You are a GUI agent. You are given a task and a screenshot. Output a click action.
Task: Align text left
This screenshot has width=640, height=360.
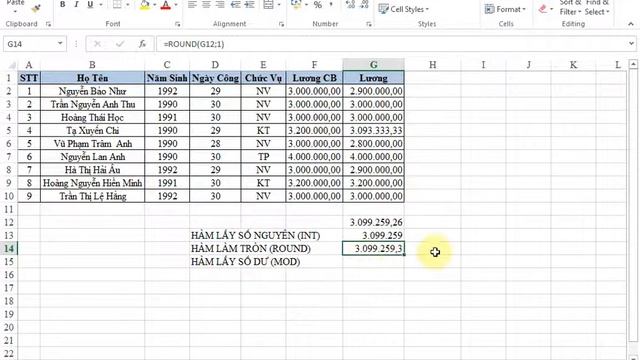coord(192,5)
